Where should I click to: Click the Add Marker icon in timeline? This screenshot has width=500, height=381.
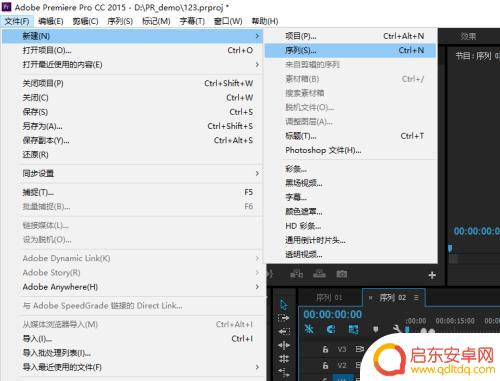(376, 329)
